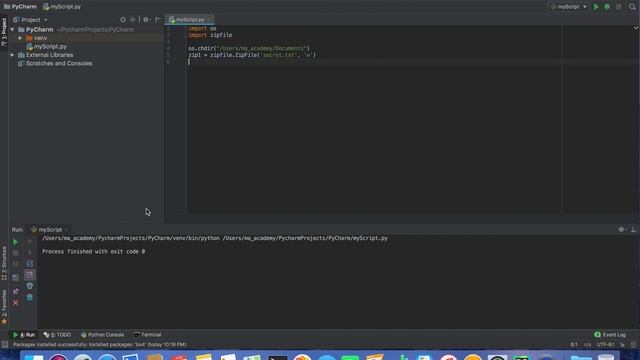Toggle the vertical Favorites tool window tab
Viewport: 640px width, 360px height.
click(x=4, y=307)
